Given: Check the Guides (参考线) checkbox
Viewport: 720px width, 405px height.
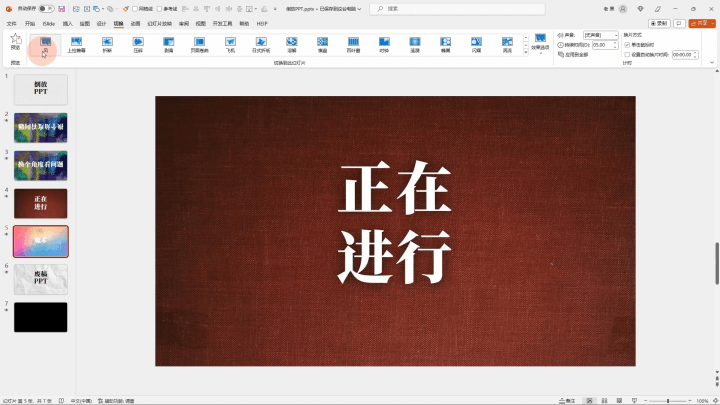Looking at the screenshot, I should [x=159, y=9].
